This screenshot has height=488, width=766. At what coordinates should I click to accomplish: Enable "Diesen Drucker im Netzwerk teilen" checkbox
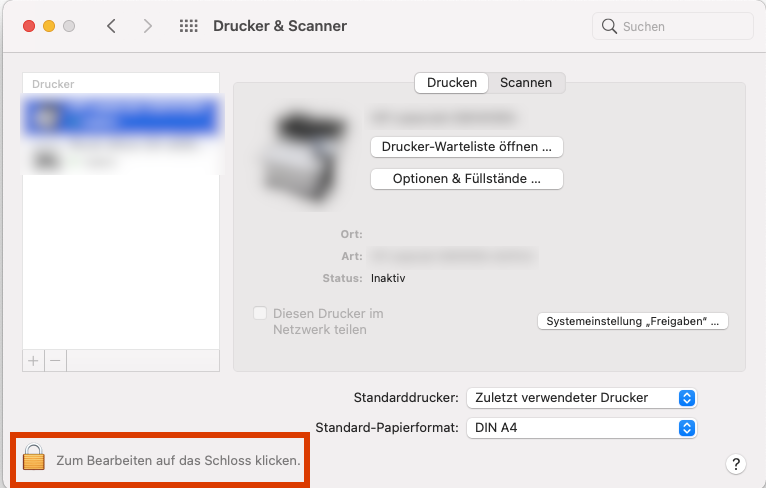tap(260, 313)
